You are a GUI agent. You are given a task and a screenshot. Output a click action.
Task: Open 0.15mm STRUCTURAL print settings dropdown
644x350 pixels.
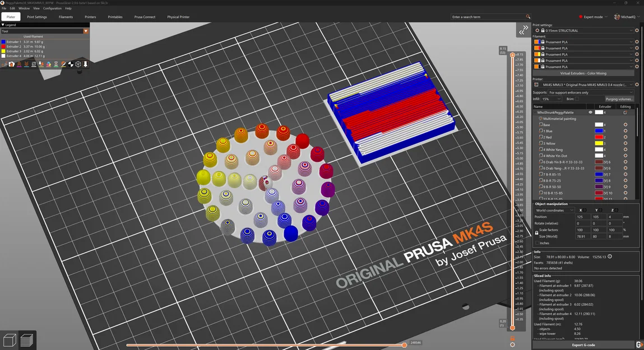pos(583,30)
